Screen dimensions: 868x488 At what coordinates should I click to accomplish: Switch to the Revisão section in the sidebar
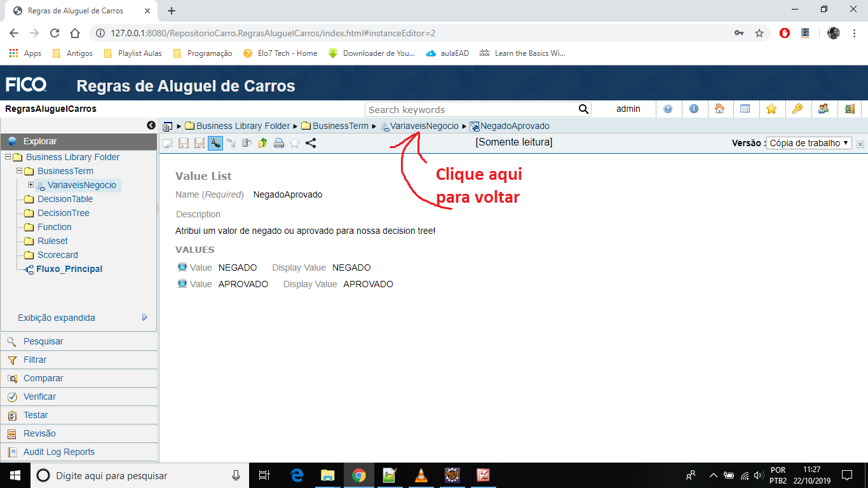(39, 433)
